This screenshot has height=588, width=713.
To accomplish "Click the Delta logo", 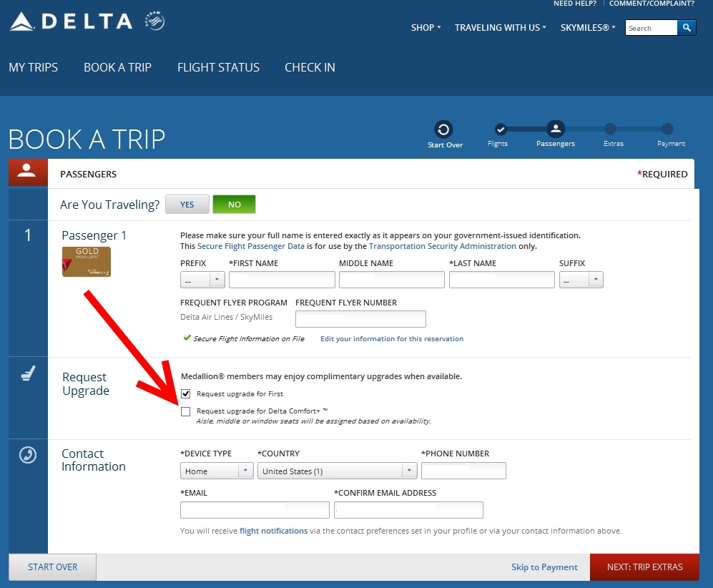I will point(72,21).
